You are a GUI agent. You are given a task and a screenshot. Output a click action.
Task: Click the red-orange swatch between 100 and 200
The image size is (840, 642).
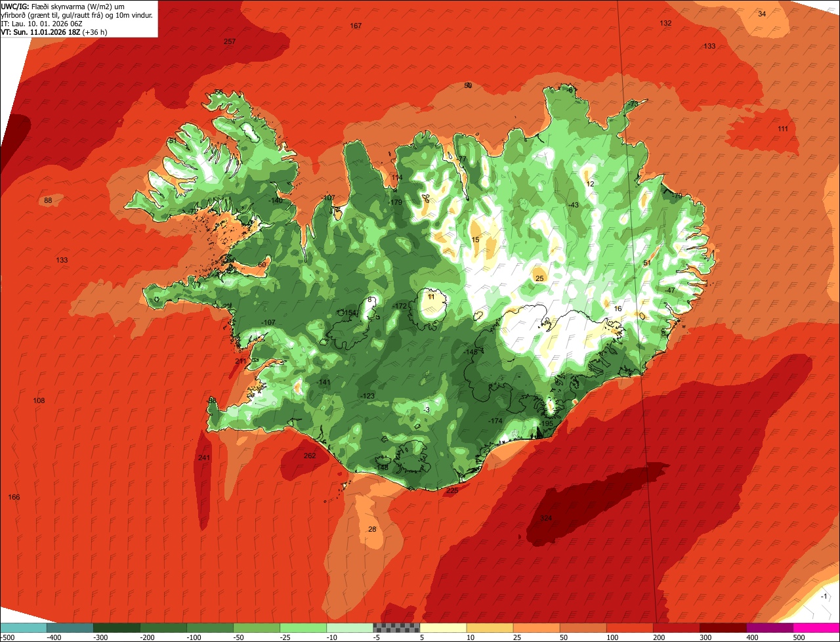[629, 628]
